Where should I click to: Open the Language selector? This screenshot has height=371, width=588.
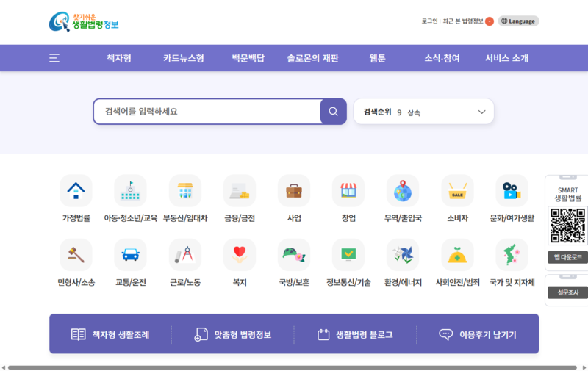[x=518, y=21]
